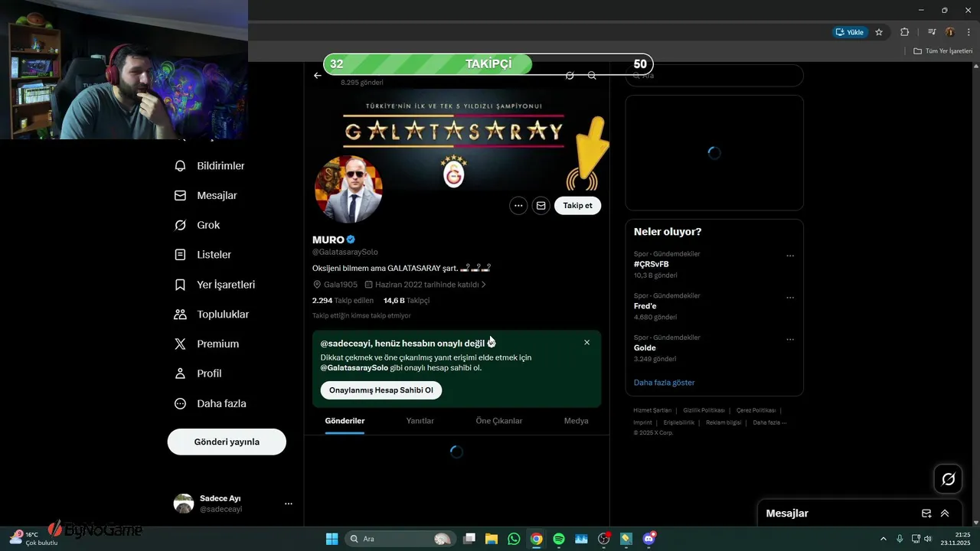Image resolution: width=980 pixels, height=551 pixels.
Task: Go to Profil from the sidebar
Action: [x=198, y=373]
